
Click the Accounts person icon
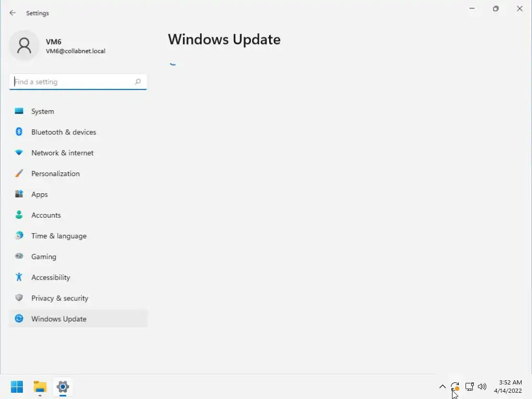pos(19,215)
